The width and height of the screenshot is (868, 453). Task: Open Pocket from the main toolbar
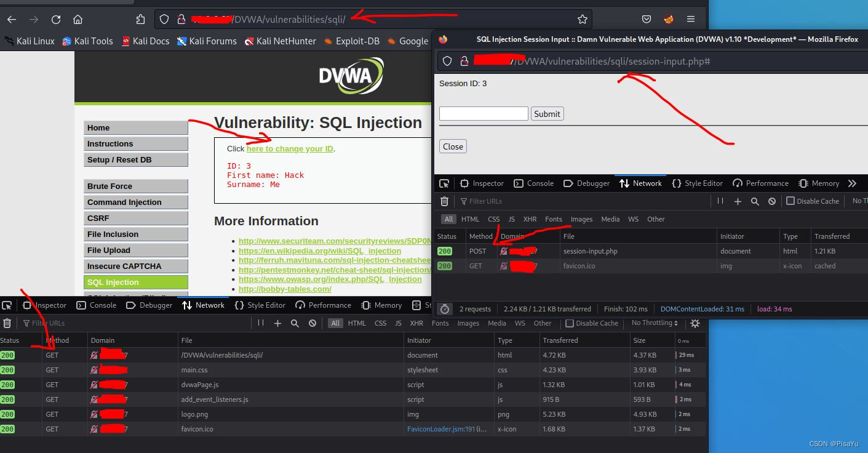[647, 19]
